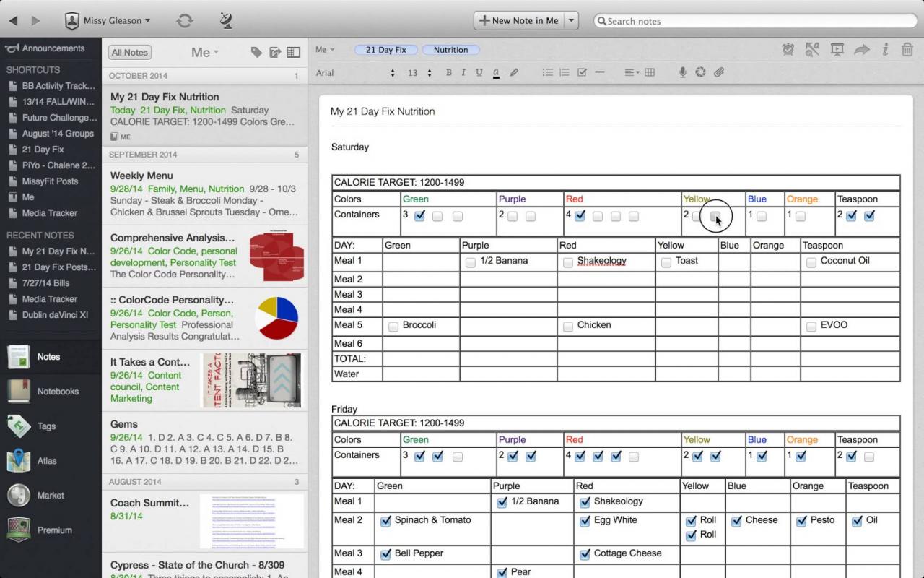
Task: Toggle underline formatting
Action: click(479, 72)
